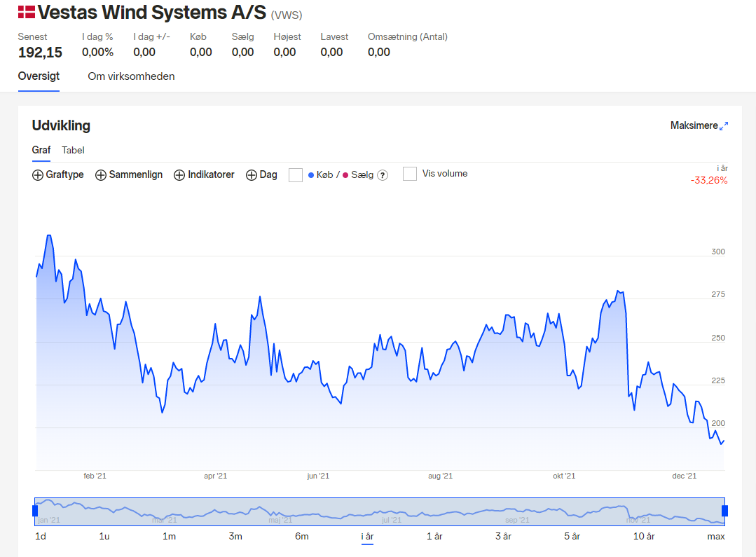The width and height of the screenshot is (756, 557).
Task: Expand the Indikatorer list
Action: tap(204, 174)
